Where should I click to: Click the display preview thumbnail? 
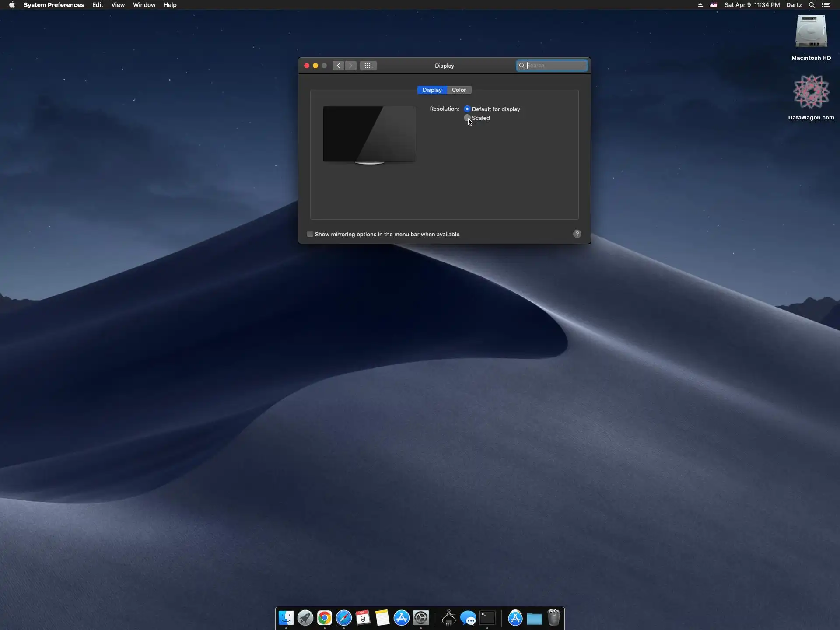point(369,134)
